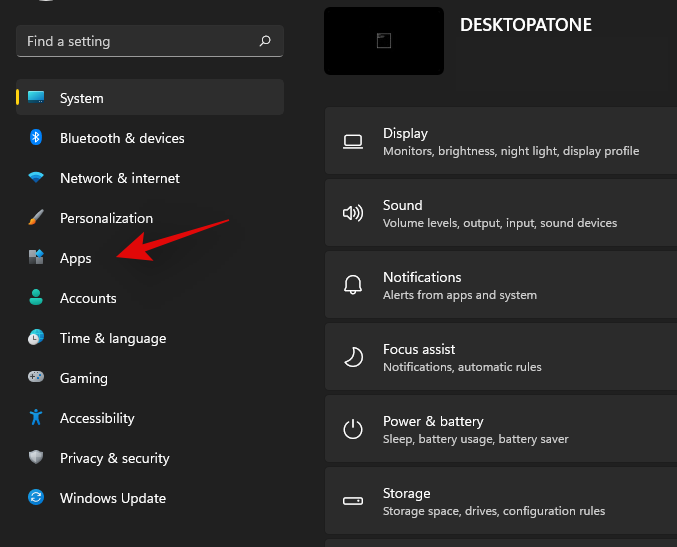Click the Windows Update sync icon

36,498
